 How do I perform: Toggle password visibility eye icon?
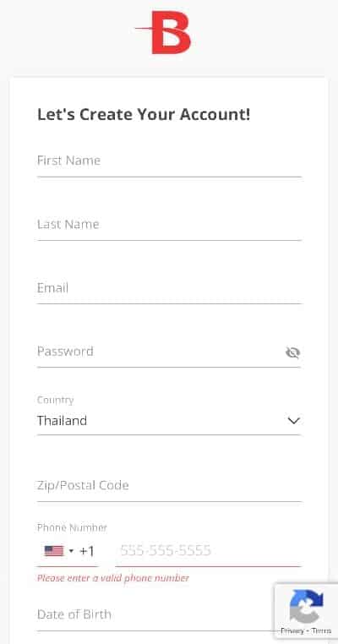[x=292, y=352]
